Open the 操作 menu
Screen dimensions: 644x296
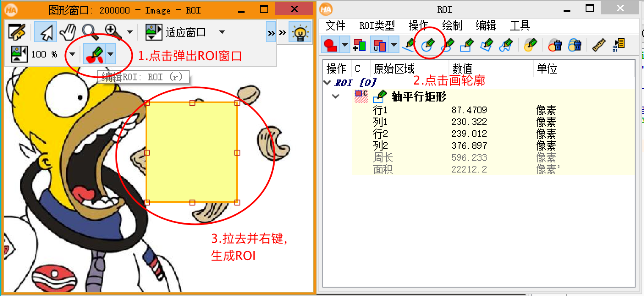[419, 26]
